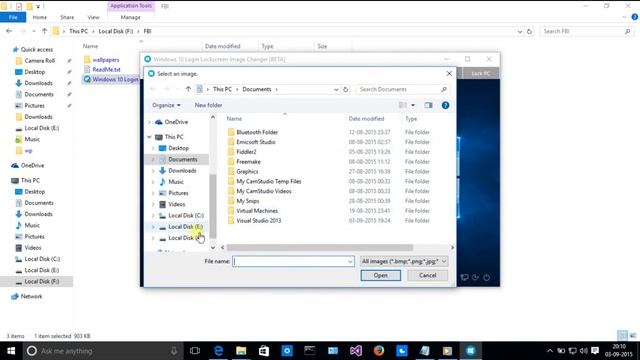Select Camera Roll in Quick access
The width and height of the screenshot is (640, 360).
click(40, 60)
